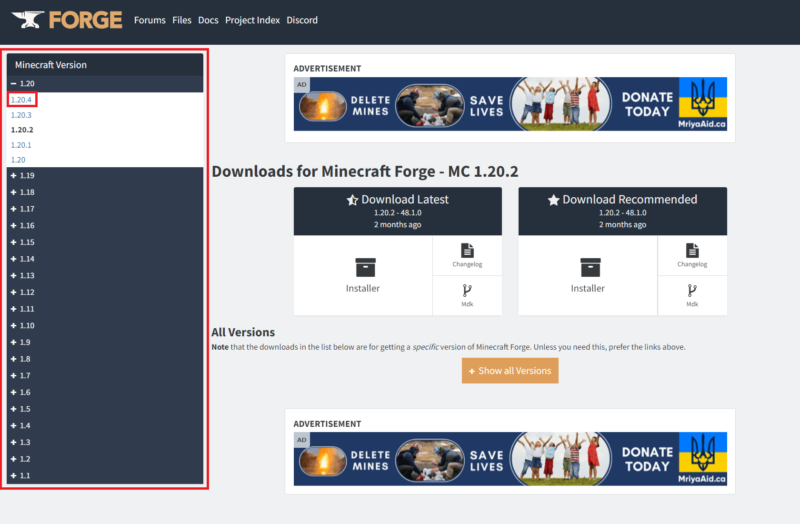Expand the 1.2 version group
This screenshot has height=524, width=800.
coord(105,459)
